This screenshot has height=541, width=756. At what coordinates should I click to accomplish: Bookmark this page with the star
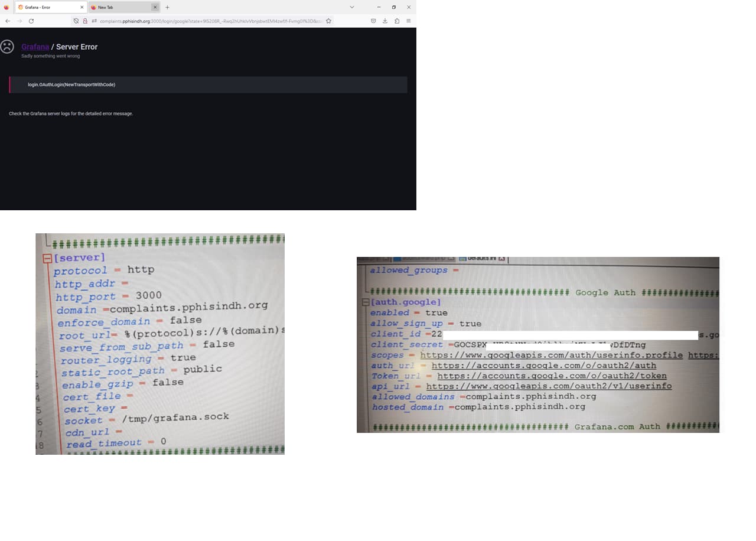[x=328, y=21]
